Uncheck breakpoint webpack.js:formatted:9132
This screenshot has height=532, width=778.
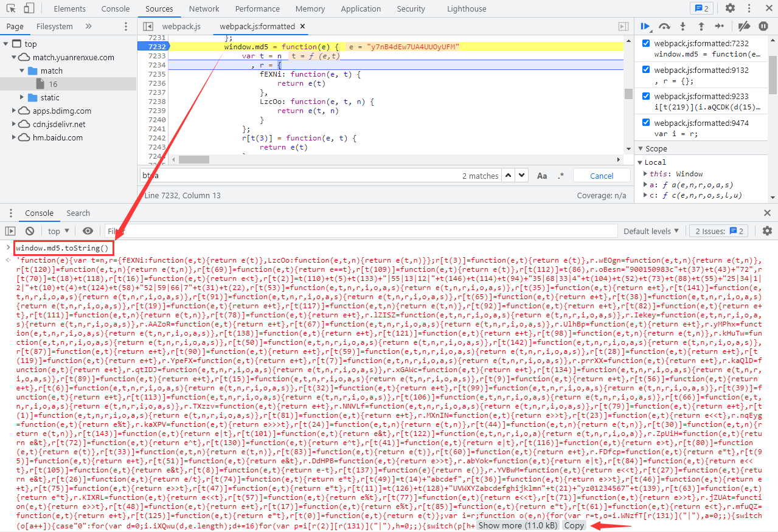click(646, 70)
